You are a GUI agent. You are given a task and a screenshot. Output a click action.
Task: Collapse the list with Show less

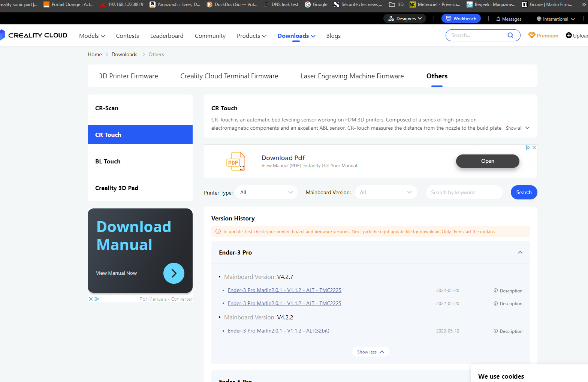tap(371, 352)
